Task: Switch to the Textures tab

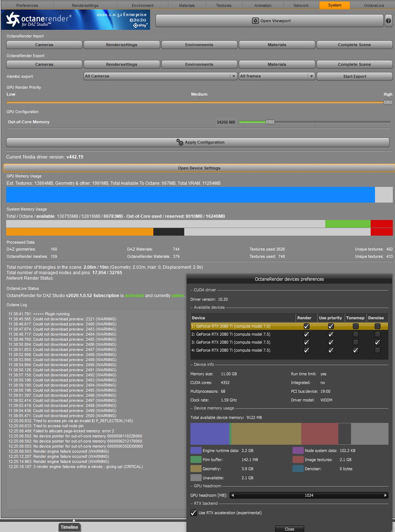Action: click(x=224, y=5)
